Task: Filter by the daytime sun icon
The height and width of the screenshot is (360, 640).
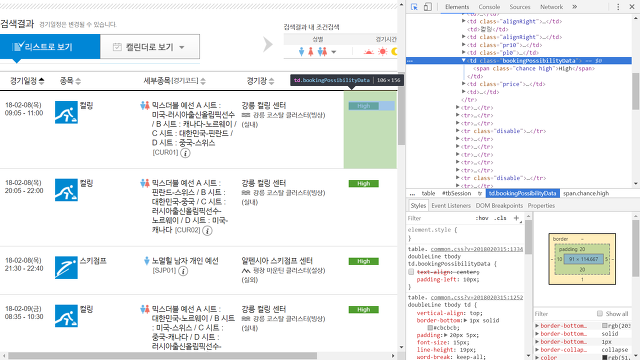Action: click(x=382, y=52)
